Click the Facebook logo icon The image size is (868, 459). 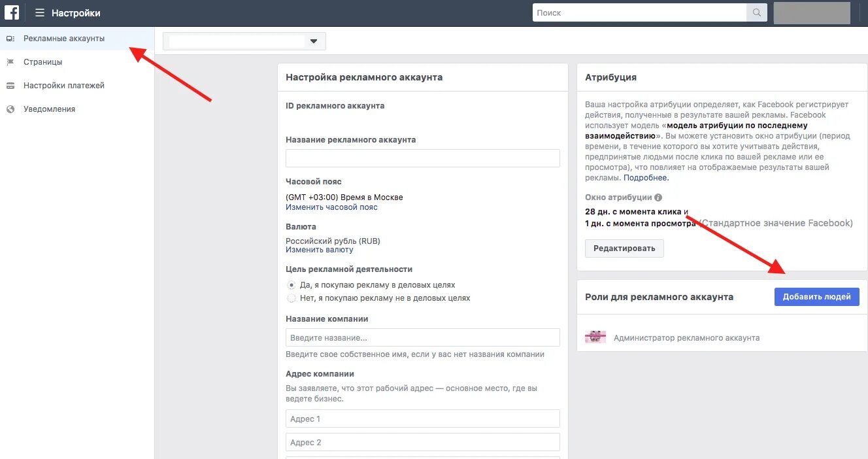(12, 12)
